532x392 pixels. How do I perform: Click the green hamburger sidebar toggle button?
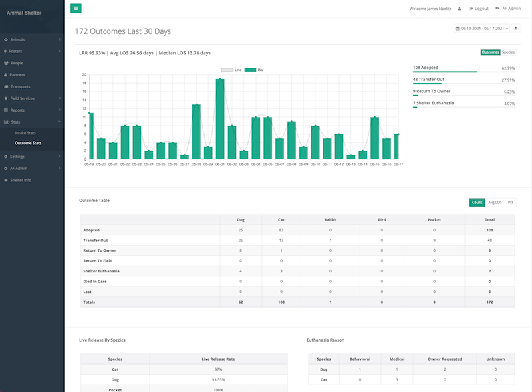coord(76,8)
